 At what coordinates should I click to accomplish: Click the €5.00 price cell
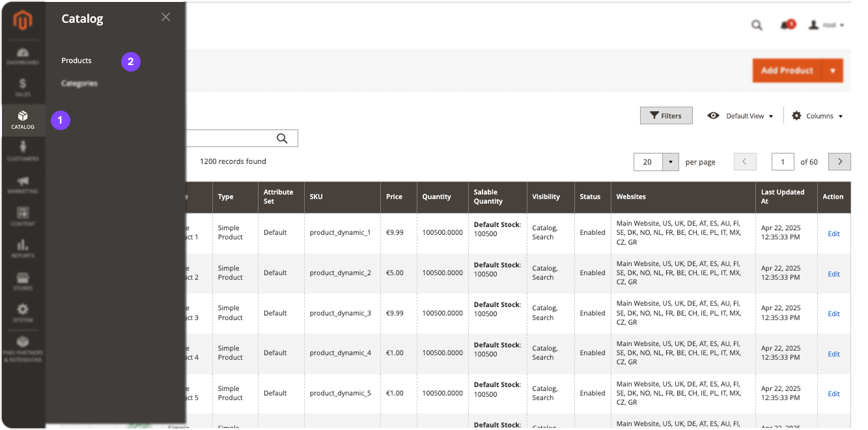395,273
